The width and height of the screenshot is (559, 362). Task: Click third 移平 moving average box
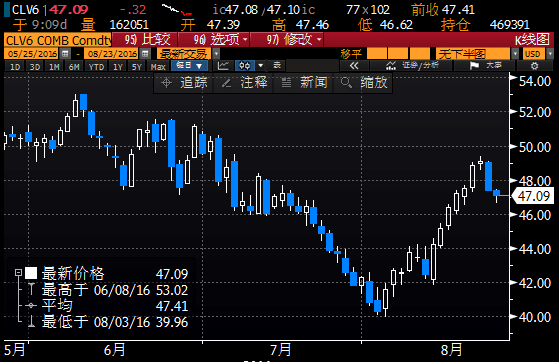(x=419, y=54)
